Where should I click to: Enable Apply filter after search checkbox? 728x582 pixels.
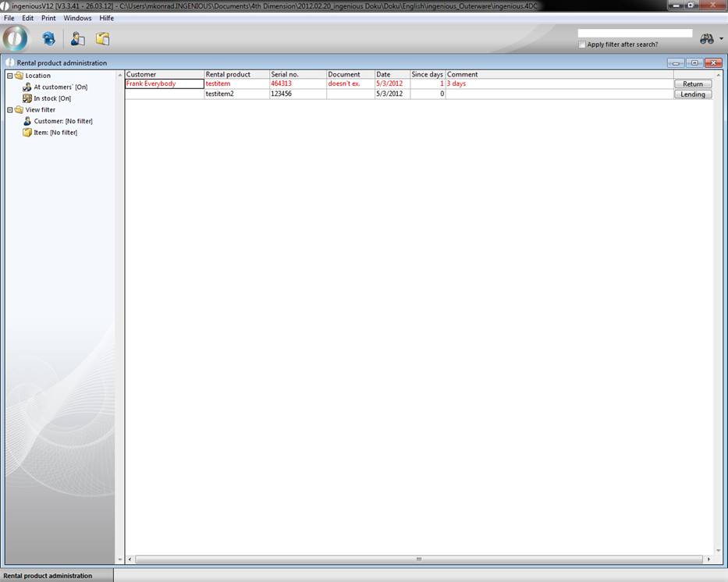tap(582, 44)
